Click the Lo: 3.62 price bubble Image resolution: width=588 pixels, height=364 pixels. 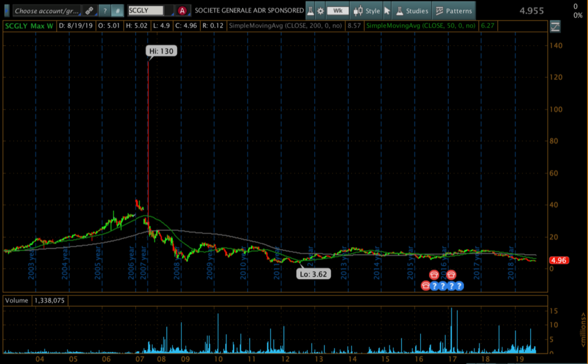click(x=314, y=274)
